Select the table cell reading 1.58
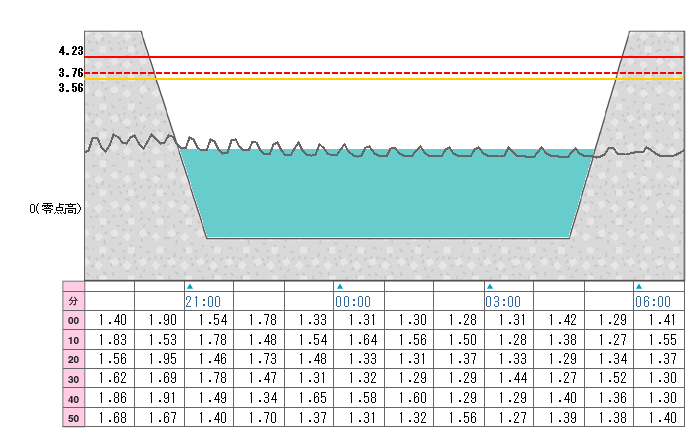 click(359, 398)
